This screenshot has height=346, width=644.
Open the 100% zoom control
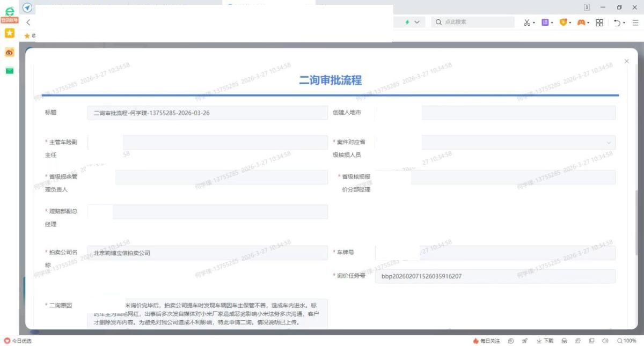click(626, 341)
